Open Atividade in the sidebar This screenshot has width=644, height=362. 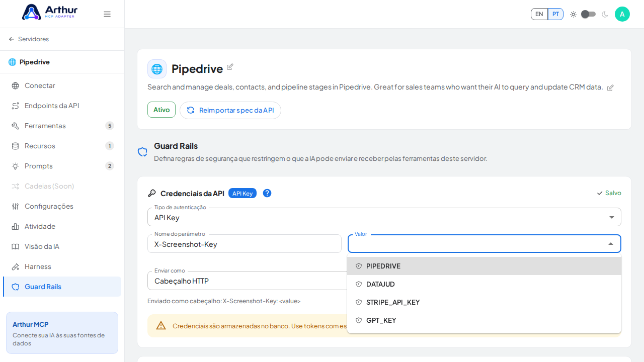[x=62, y=226]
